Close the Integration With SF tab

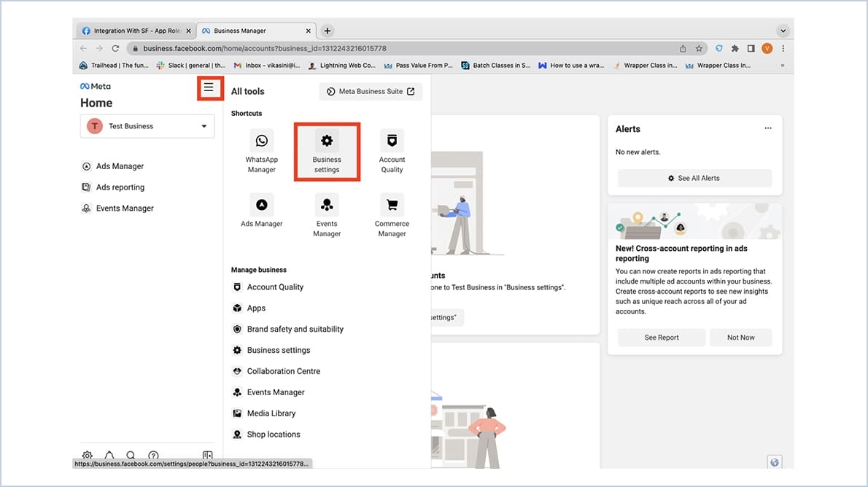[189, 31]
